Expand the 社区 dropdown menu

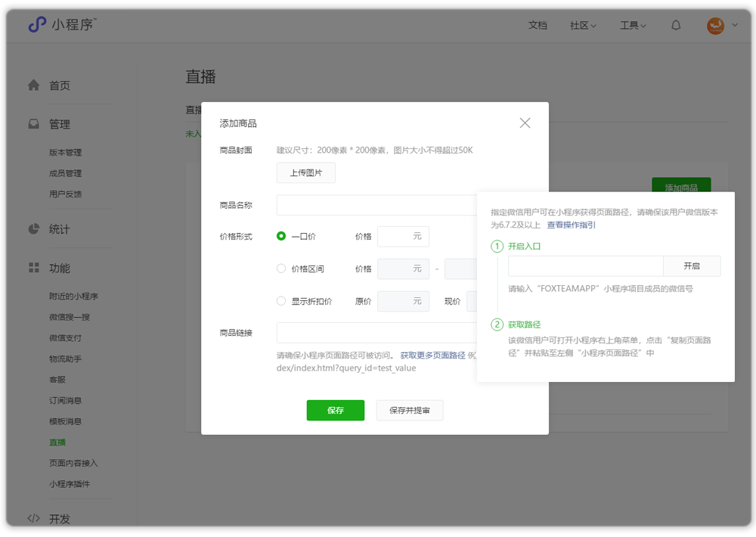click(583, 26)
